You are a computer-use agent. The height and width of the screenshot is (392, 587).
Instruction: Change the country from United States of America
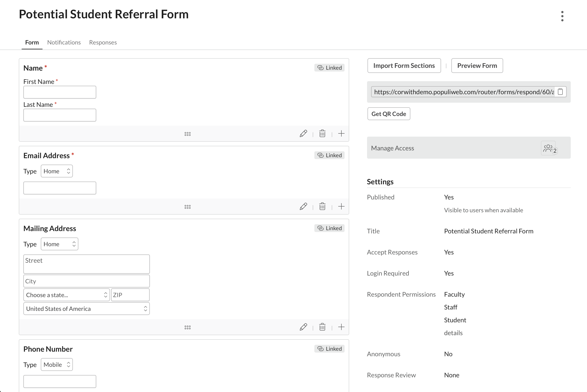[86, 309]
